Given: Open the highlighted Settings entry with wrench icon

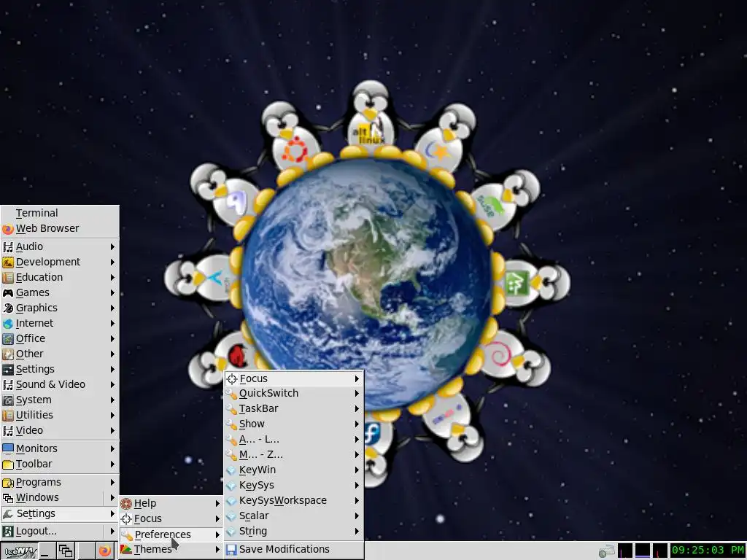Looking at the screenshot, I should tap(60, 513).
